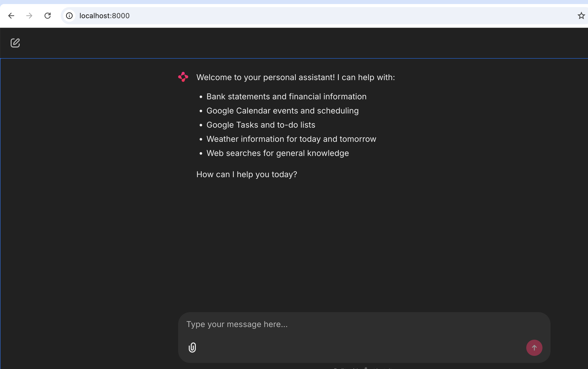Click the paperclip attach files icon
The height and width of the screenshot is (369, 588).
[192, 348]
